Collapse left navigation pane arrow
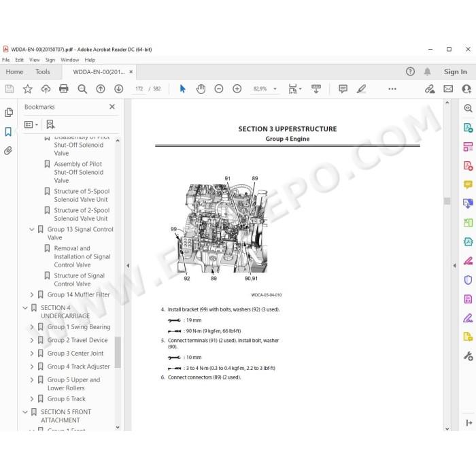476x476 pixels. click(x=128, y=266)
